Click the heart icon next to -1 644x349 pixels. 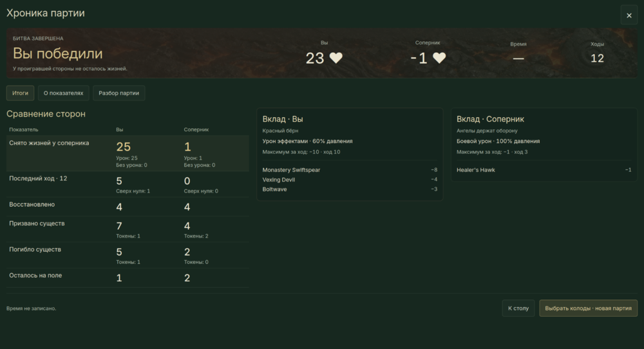(x=439, y=58)
